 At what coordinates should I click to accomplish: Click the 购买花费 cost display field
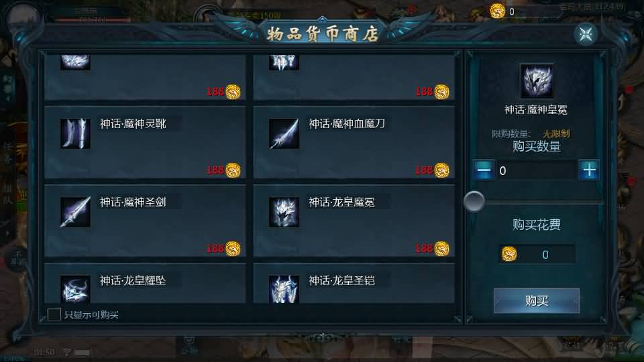(x=537, y=255)
